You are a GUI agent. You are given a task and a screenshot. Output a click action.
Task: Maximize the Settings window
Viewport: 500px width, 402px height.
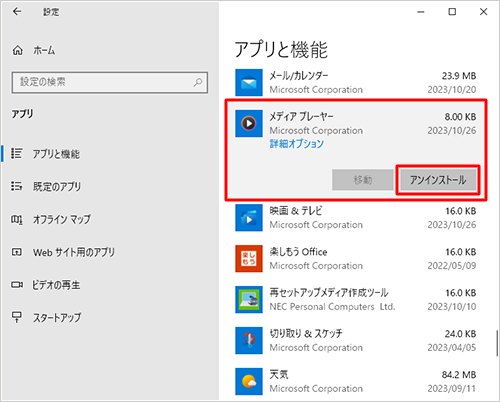point(452,12)
